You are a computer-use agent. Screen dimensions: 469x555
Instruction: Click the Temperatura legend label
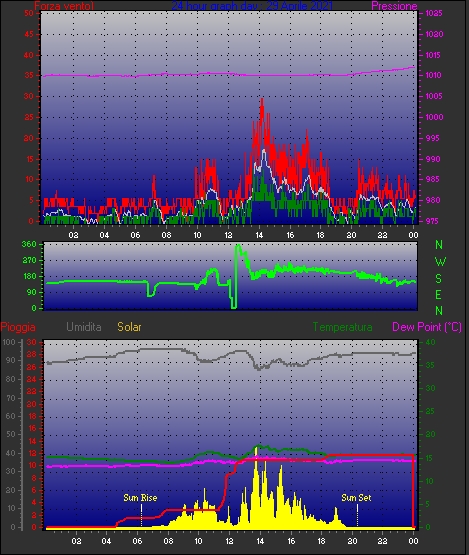[342, 327]
